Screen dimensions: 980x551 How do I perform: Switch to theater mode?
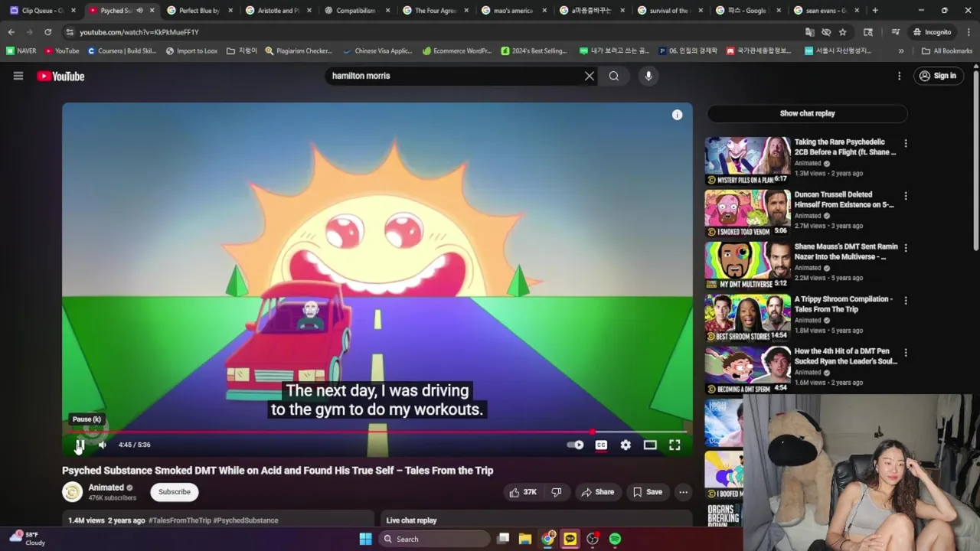coord(650,445)
